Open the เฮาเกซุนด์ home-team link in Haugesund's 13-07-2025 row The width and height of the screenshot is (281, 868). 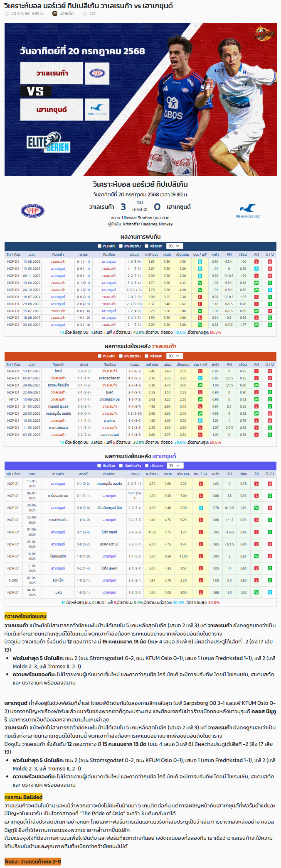click(x=58, y=484)
